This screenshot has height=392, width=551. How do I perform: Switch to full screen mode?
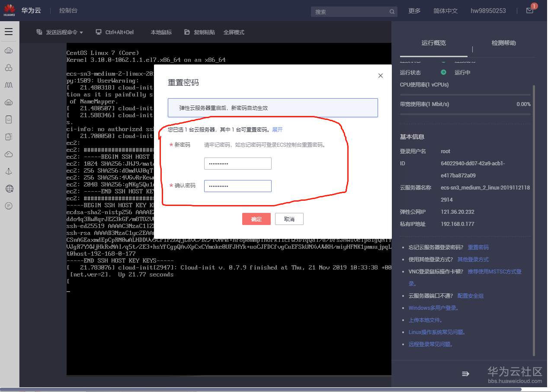pos(234,32)
